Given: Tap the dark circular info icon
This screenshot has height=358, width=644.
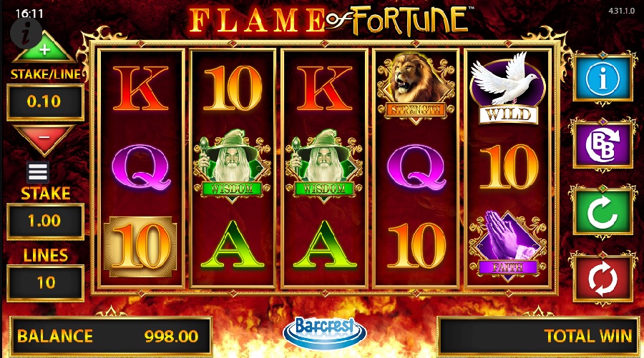Looking at the screenshot, I should (26, 34).
